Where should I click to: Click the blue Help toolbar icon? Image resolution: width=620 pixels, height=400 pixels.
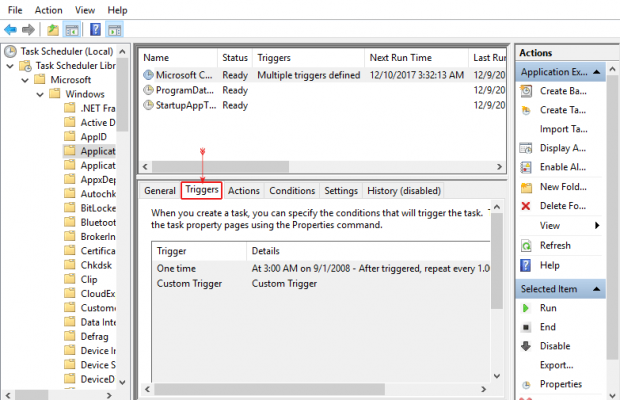[x=95, y=30]
